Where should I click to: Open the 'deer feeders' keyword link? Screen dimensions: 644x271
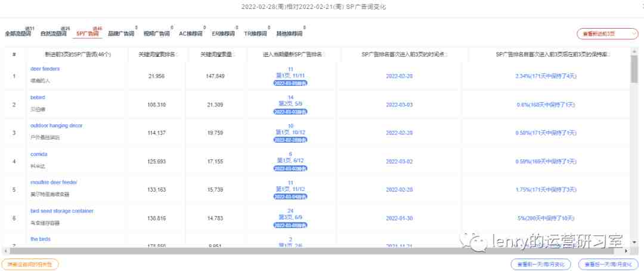pos(45,69)
